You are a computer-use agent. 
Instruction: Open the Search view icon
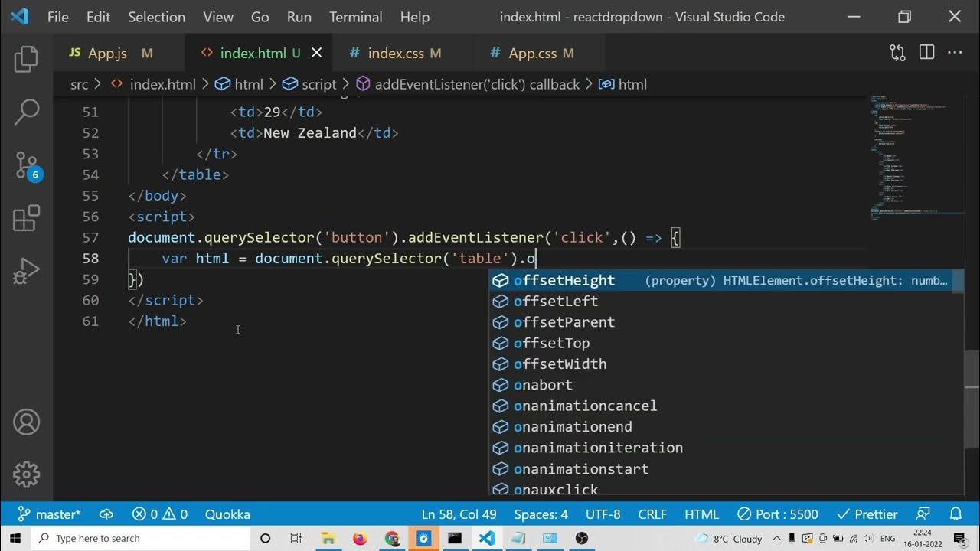pyautogui.click(x=26, y=112)
